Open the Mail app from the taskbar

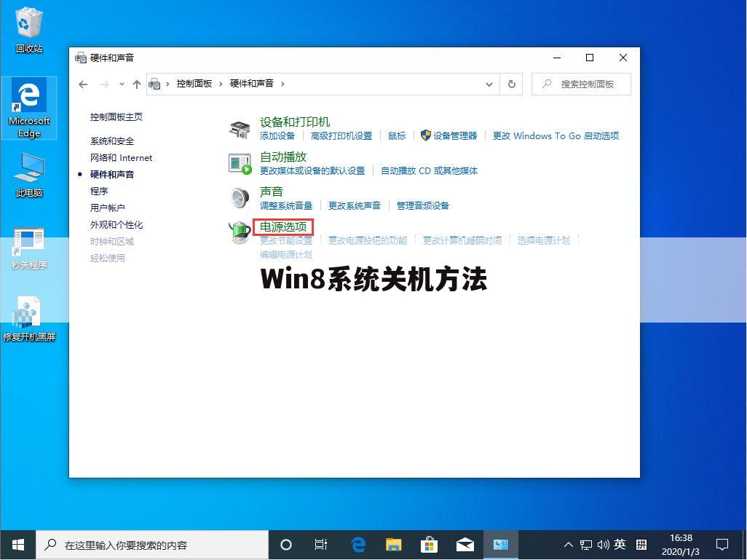[465, 544]
